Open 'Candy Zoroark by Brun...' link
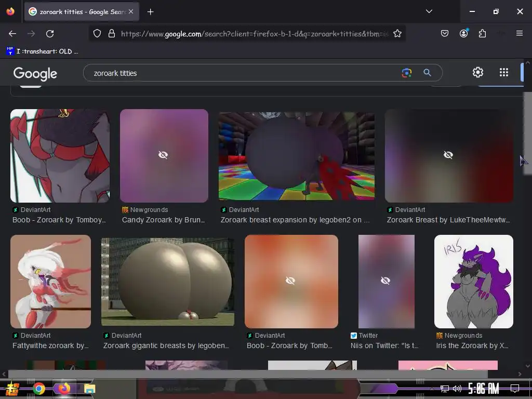 (x=163, y=220)
